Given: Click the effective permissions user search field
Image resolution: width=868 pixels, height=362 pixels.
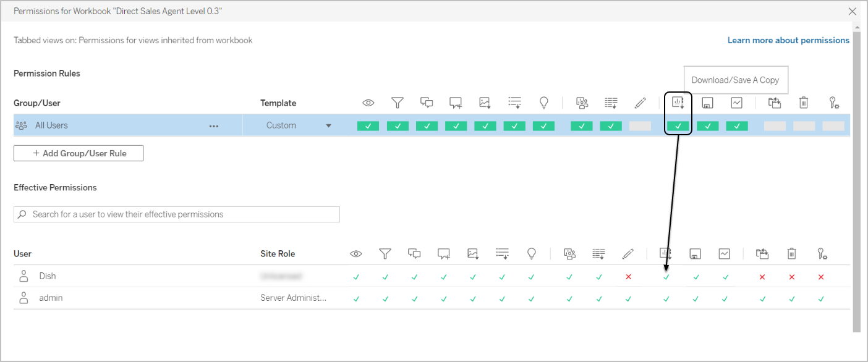Looking at the screenshot, I should coord(177,214).
